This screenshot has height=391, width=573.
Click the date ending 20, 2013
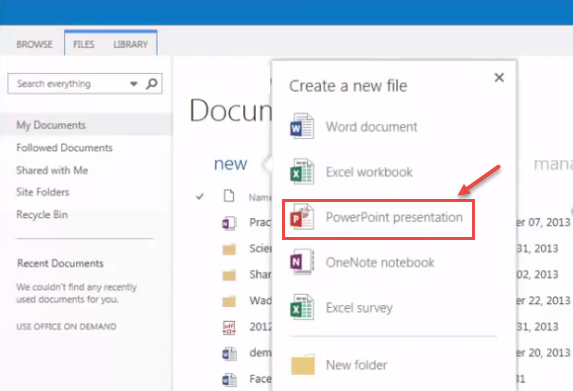(x=543, y=353)
